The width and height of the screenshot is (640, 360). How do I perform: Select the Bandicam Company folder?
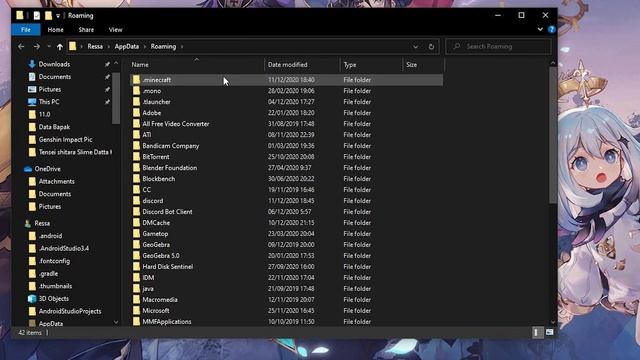click(286, 146)
